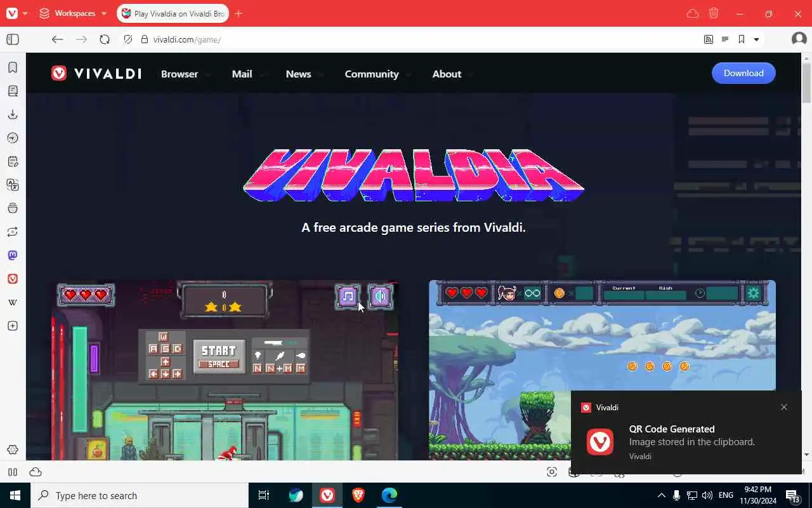812x508 pixels.
Task: Launch Microsoft Edge from taskbar
Action: point(390,495)
